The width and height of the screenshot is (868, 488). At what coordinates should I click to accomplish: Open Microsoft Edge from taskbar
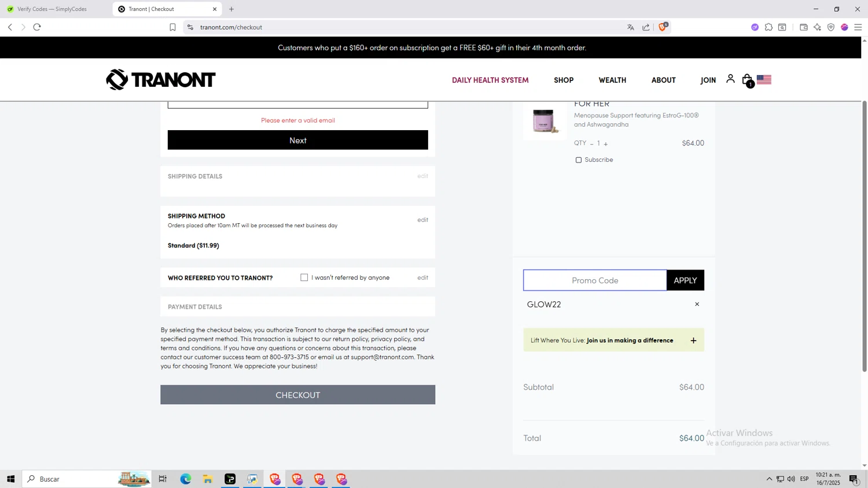(x=186, y=479)
